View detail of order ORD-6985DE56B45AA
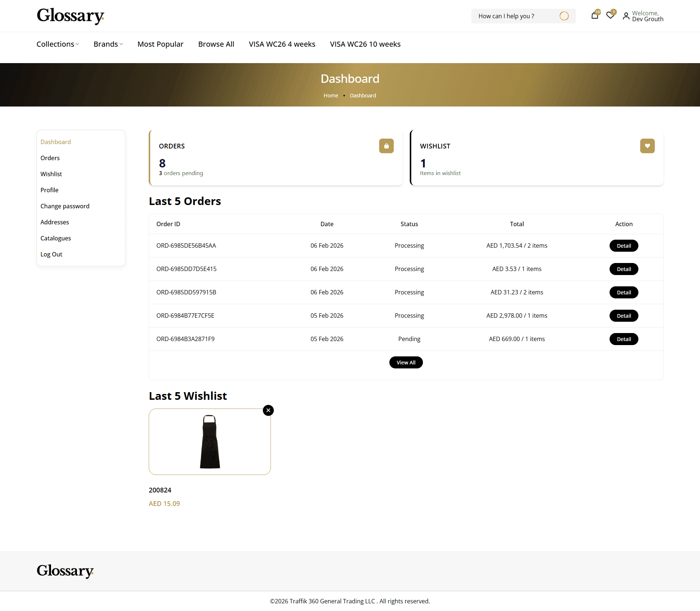This screenshot has height=611, width=700. click(x=624, y=246)
